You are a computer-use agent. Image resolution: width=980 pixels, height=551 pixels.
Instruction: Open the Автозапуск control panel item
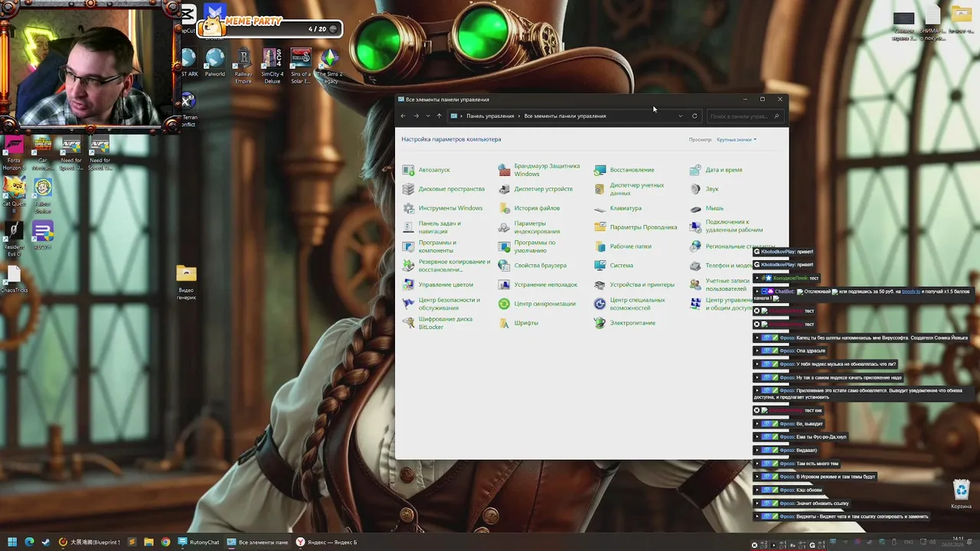426,170
